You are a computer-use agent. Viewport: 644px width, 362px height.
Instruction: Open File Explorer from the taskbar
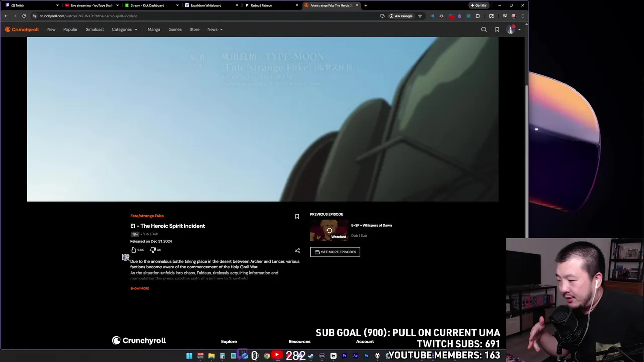[x=211, y=356]
